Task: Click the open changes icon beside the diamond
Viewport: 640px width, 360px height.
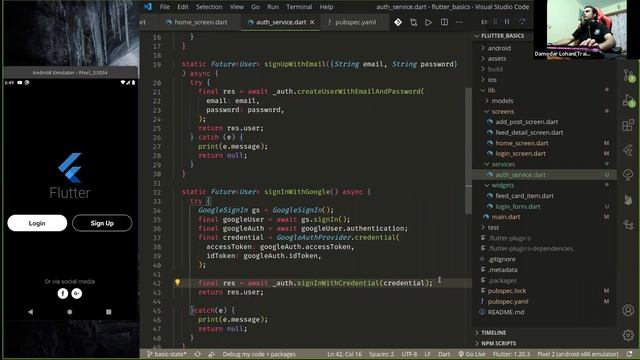Action: click(x=413, y=22)
